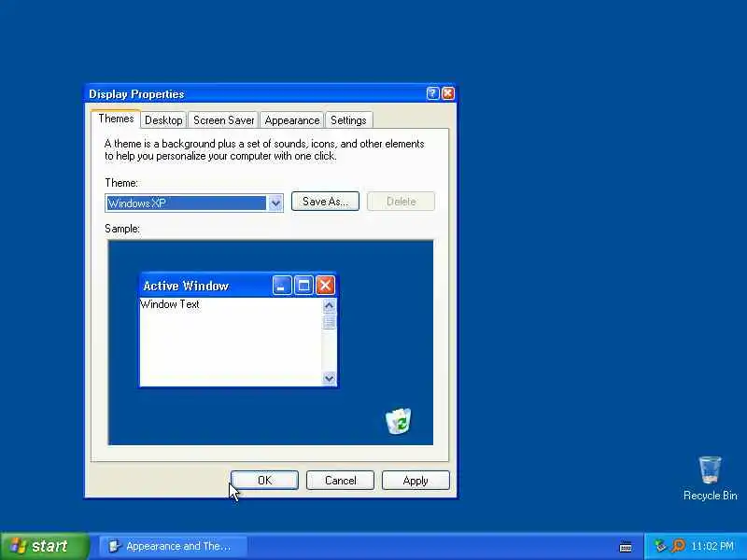Screen dimensions: 747x560
Task: Expand the Theme dropdown arrow
Action: pyautogui.click(x=275, y=203)
